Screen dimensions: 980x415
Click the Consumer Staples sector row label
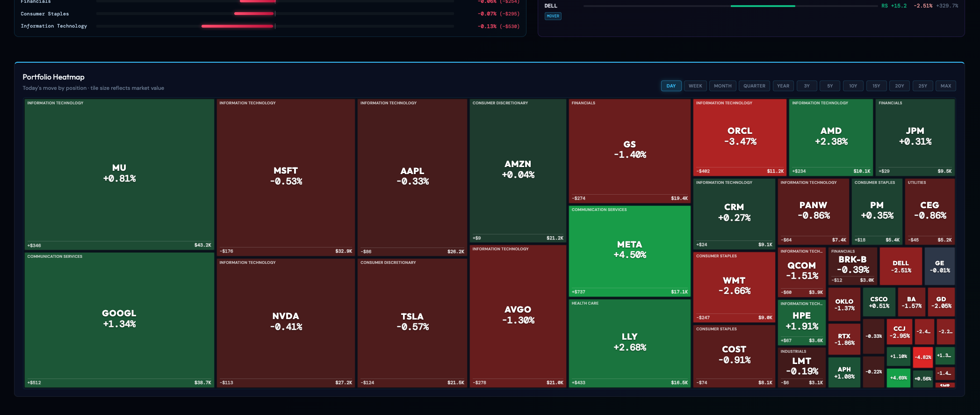click(x=45, y=14)
